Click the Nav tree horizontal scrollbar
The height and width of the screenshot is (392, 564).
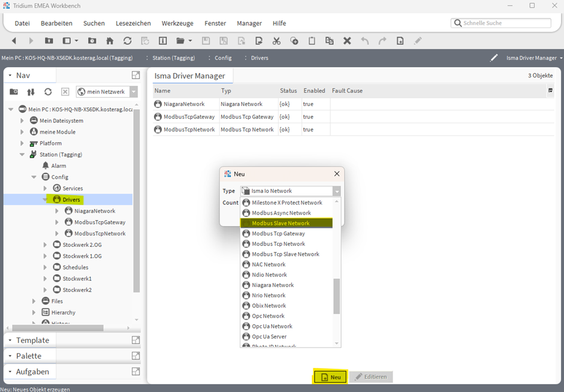(58, 328)
